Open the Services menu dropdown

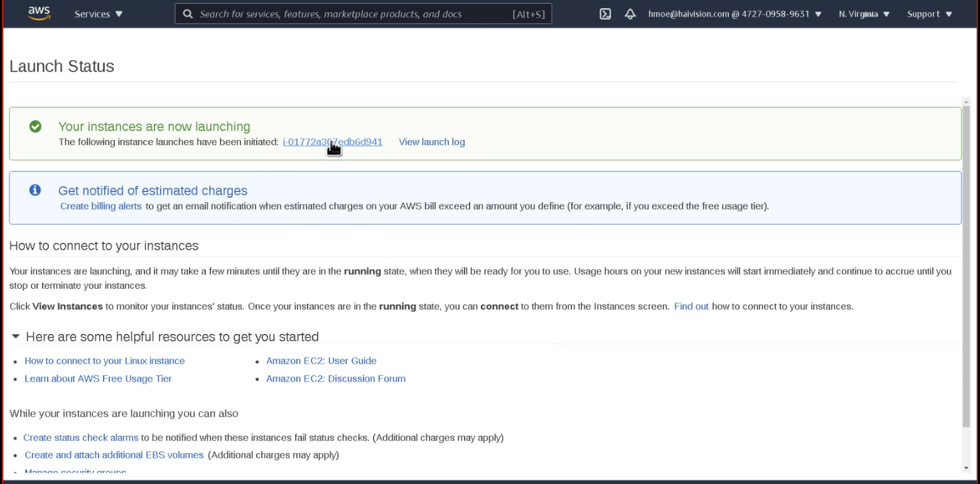coord(99,14)
